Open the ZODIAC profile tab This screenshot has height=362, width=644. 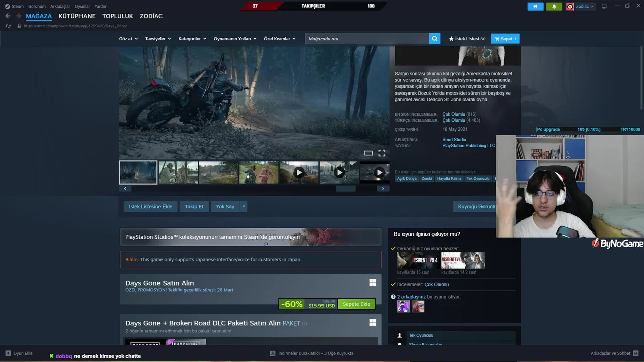coord(151,16)
